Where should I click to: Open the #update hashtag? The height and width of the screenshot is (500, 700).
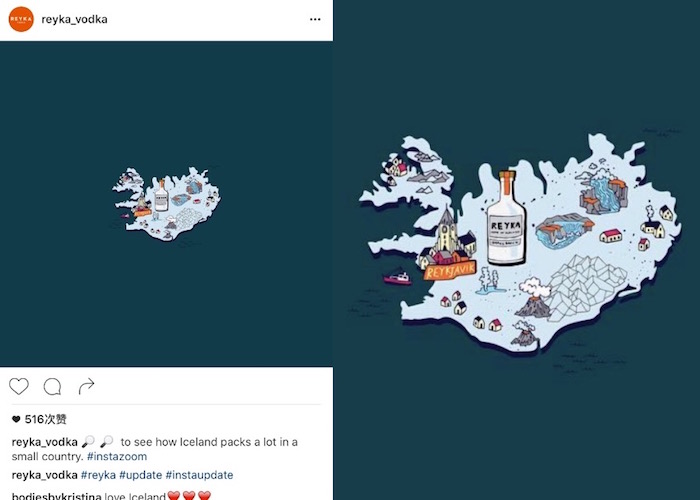pos(141,475)
